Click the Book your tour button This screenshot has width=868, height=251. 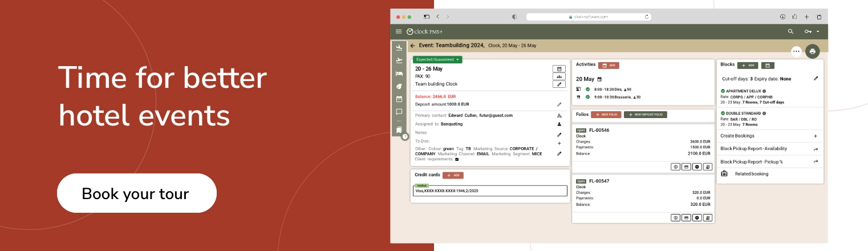(137, 193)
